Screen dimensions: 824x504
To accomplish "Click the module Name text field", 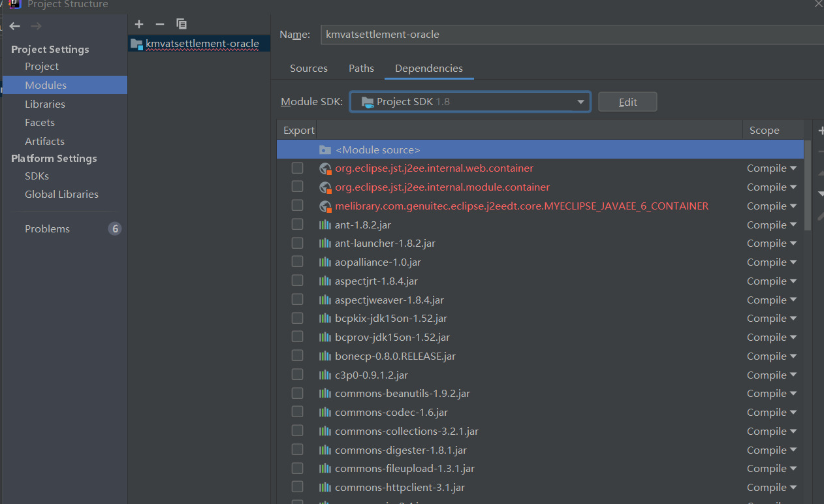I will [x=572, y=34].
